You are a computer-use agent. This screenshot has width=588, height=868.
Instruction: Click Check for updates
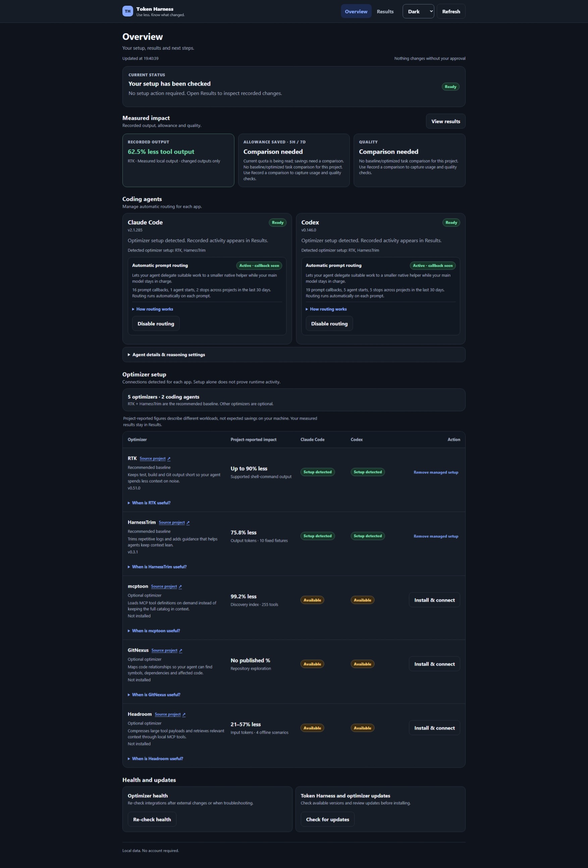pyautogui.click(x=327, y=819)
